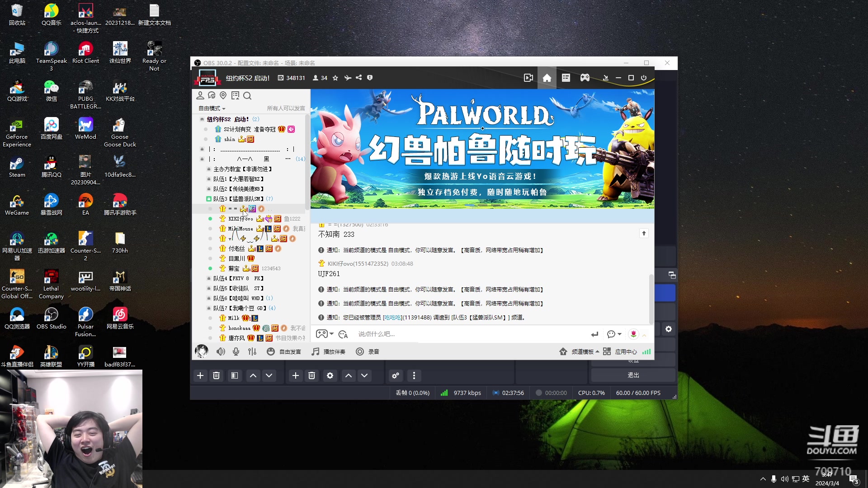Switch to the game tab via the gamepad icon
The height and width of the screenshot is (488, 868).
pos(585,78)
